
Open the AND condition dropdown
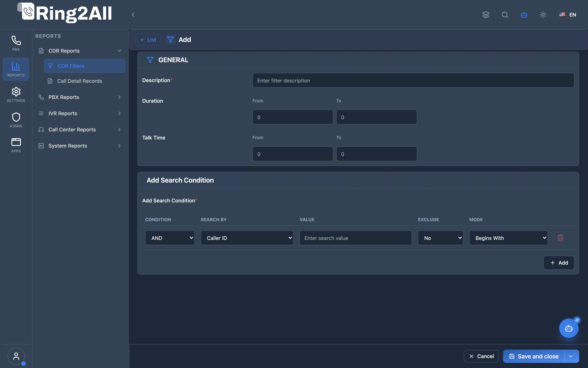point(170,238)
